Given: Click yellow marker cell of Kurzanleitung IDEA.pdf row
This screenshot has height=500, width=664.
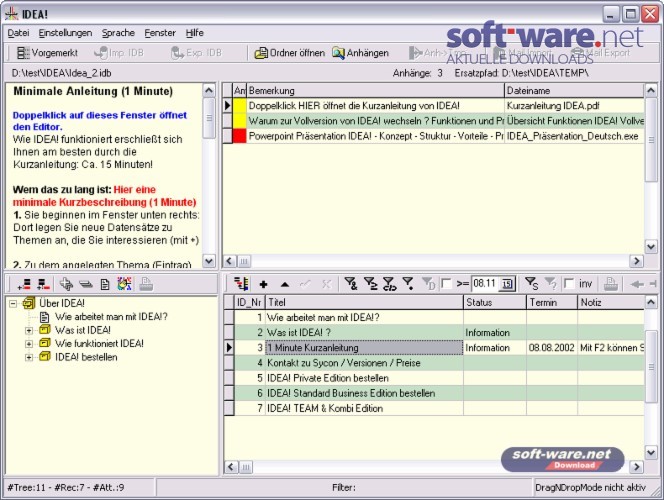Looking at the screenshot, I should tap(240, 105).
